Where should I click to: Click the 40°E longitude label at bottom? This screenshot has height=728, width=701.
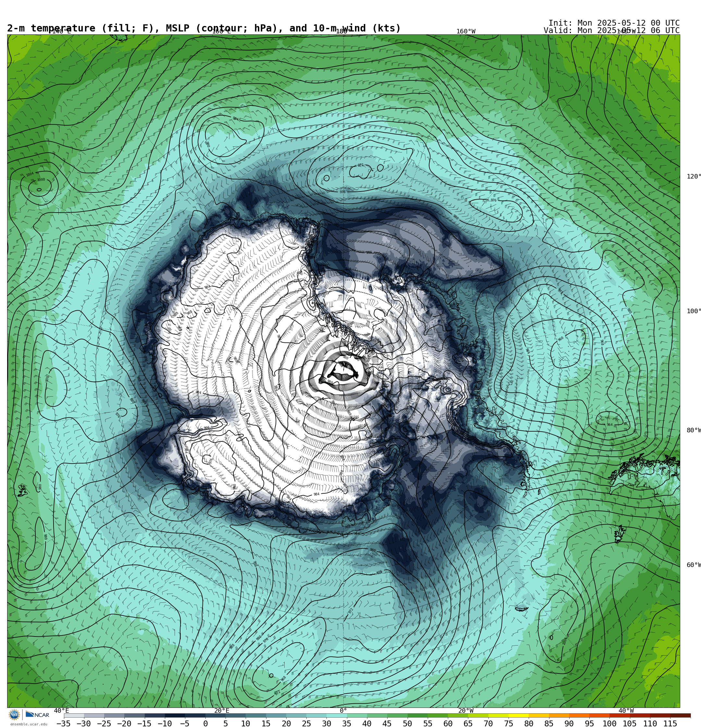tap(61, 710)
